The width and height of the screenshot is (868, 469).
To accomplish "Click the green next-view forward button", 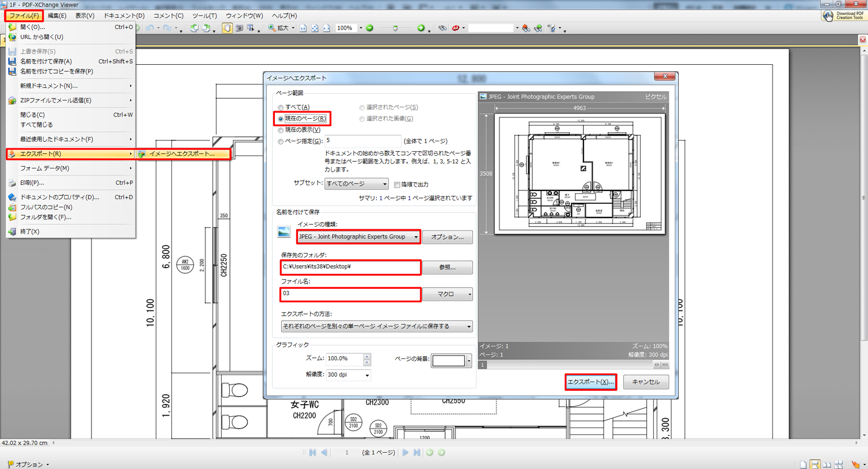I will coord(441,452).
